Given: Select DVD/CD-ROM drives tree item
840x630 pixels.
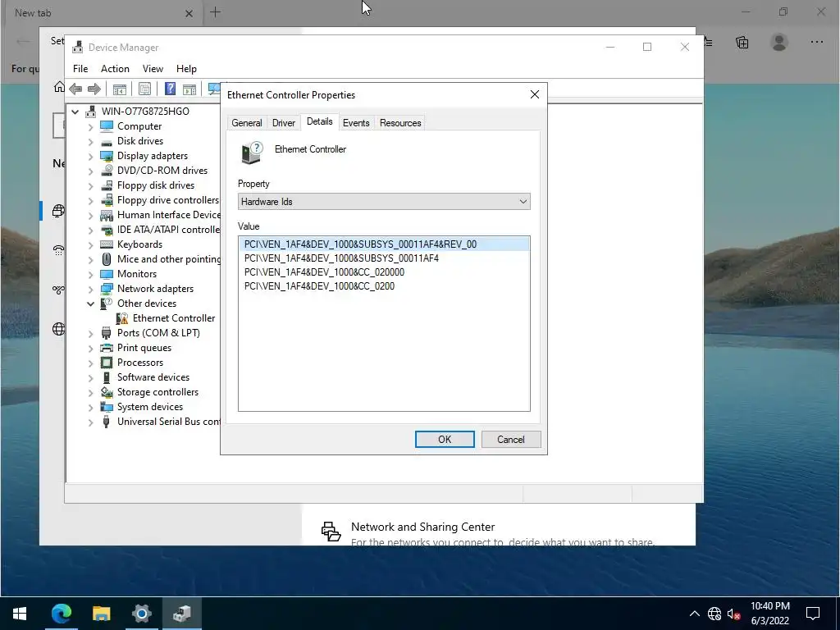Looking at the screenshot, I should coord(162,171).
